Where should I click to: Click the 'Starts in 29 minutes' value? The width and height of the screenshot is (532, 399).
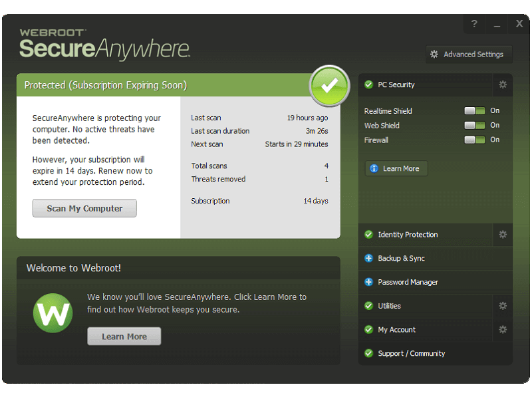(x=296, y=144)
